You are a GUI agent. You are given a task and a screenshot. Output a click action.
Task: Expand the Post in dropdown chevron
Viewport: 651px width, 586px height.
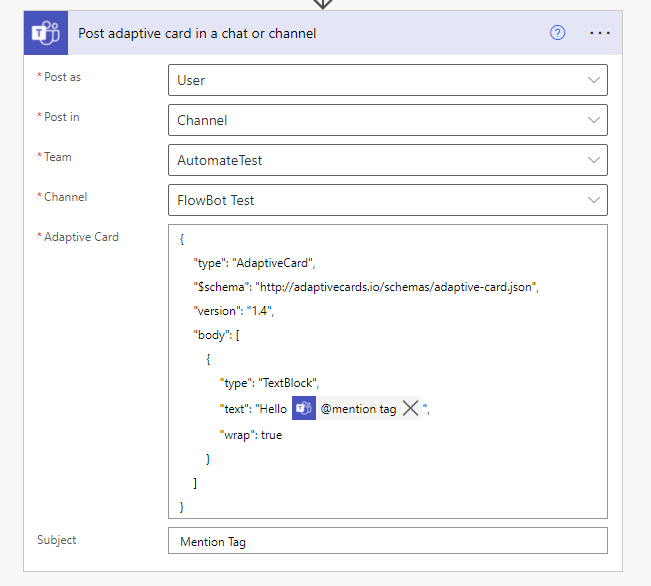[x=595, y=120]
